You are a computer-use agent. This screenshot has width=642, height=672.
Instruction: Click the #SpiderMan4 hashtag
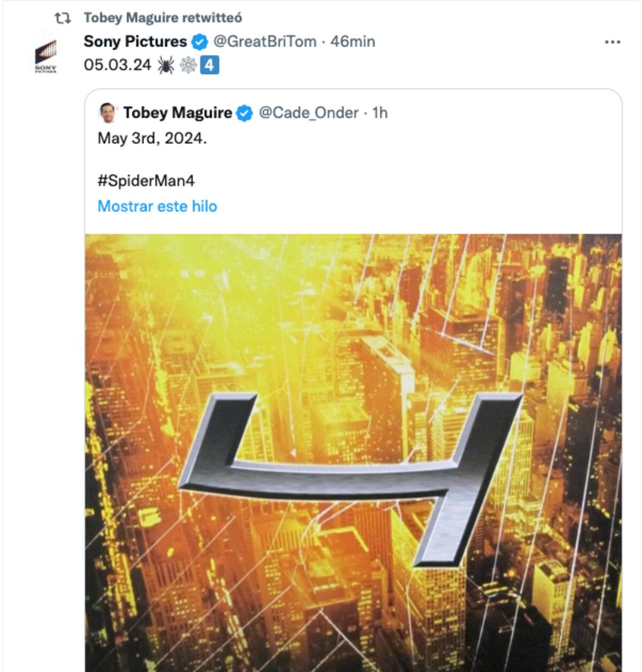(146, 181)
